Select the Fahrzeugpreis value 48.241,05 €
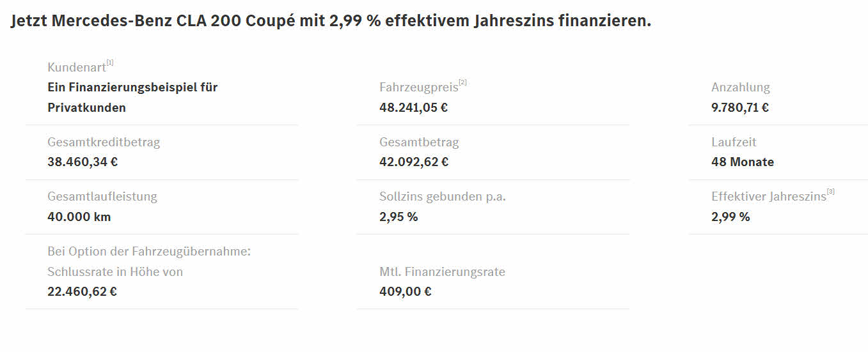 (413, 107)
